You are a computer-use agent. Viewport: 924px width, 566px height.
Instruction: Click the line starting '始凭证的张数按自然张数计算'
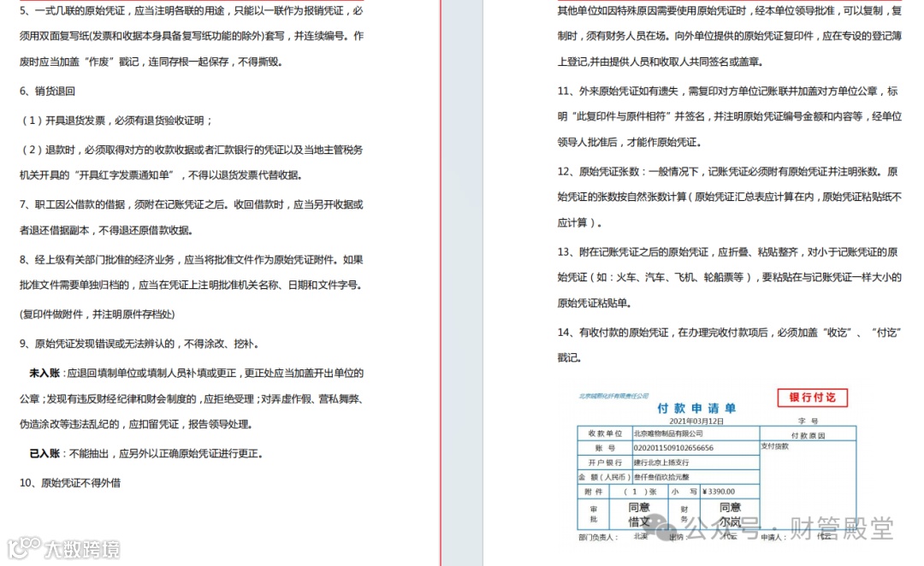tap(730, 198)
